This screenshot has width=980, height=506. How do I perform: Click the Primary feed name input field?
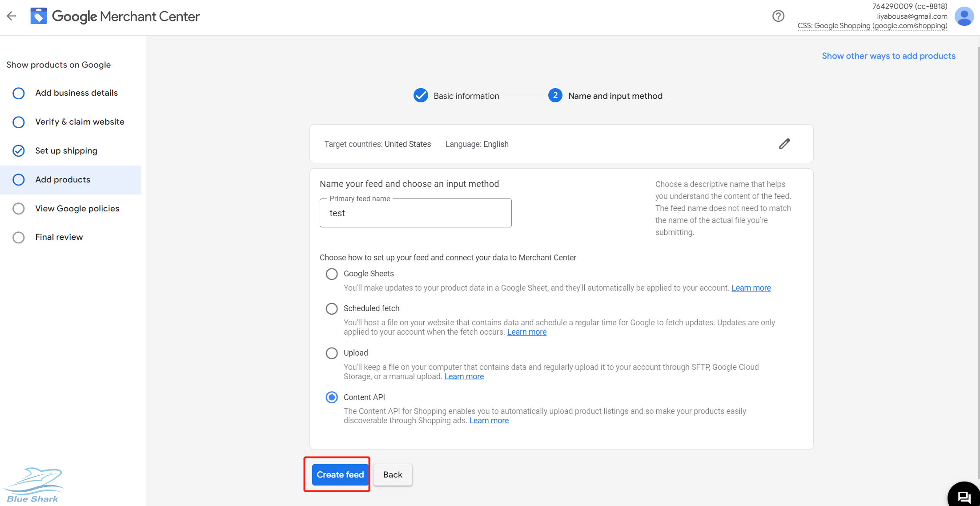coord(416,213)
